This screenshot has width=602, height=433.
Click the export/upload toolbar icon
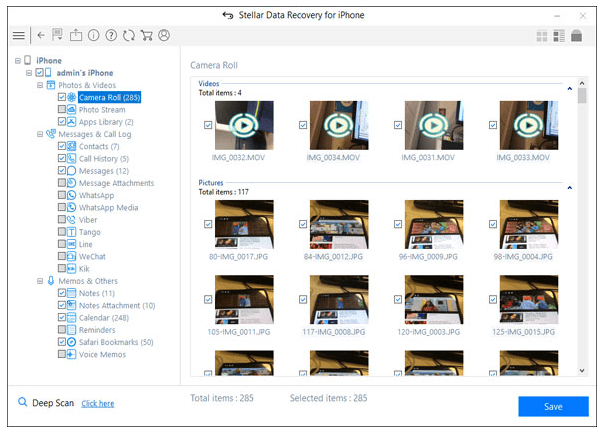tap(76, 35)
